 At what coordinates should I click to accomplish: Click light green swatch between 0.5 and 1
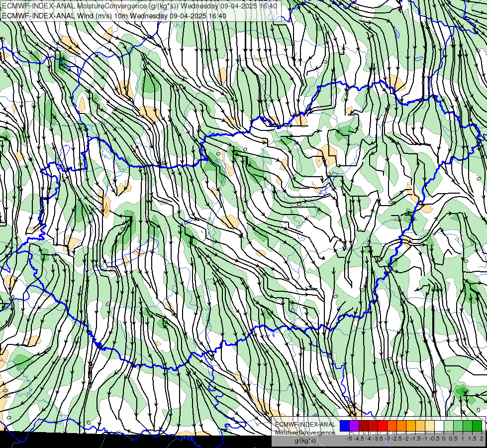[x=458, y=426]
